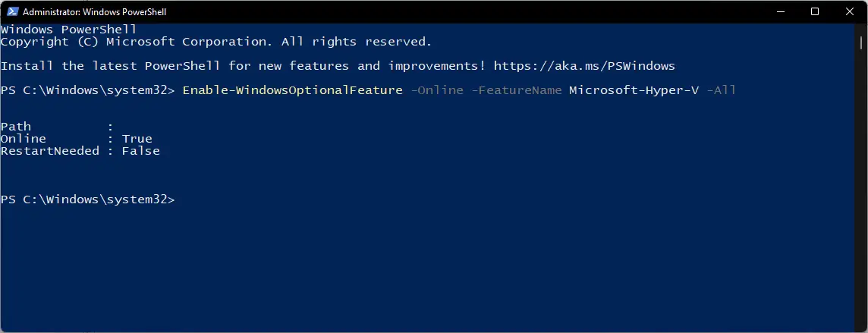Screen dimensions: 868x333
Task: Click the Path output label
Action: pos(15,127)
